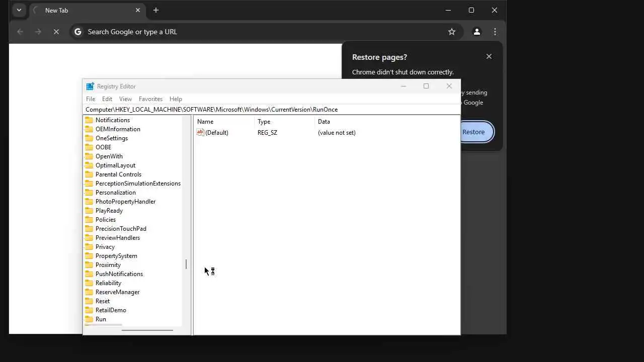Click the PreviewHandlers folder icon
Image resolution: width=644 pixels, height=362 pixels.
coord(89,238)
